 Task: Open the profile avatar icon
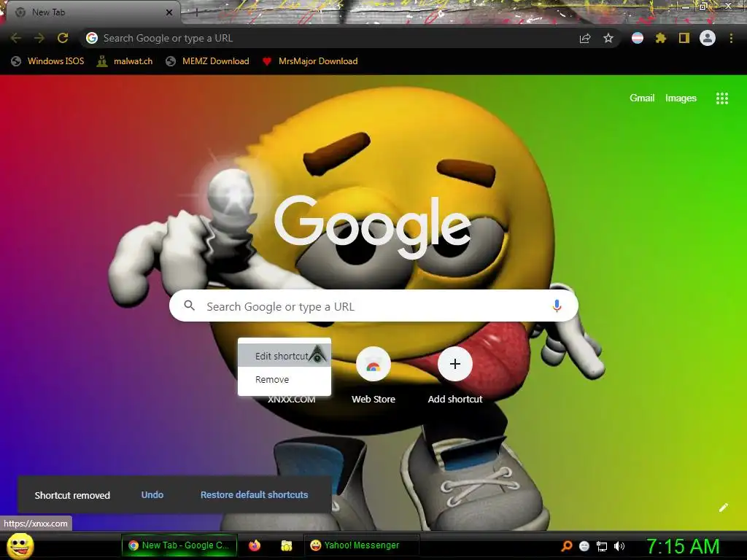click(708, 38)
